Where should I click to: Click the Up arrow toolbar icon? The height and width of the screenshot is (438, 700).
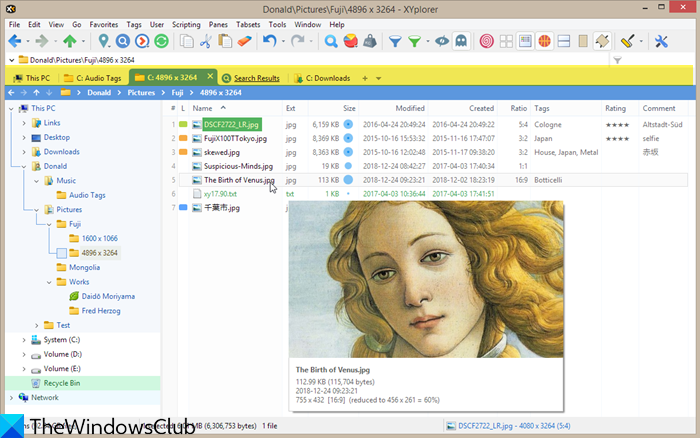coord(69,42)
